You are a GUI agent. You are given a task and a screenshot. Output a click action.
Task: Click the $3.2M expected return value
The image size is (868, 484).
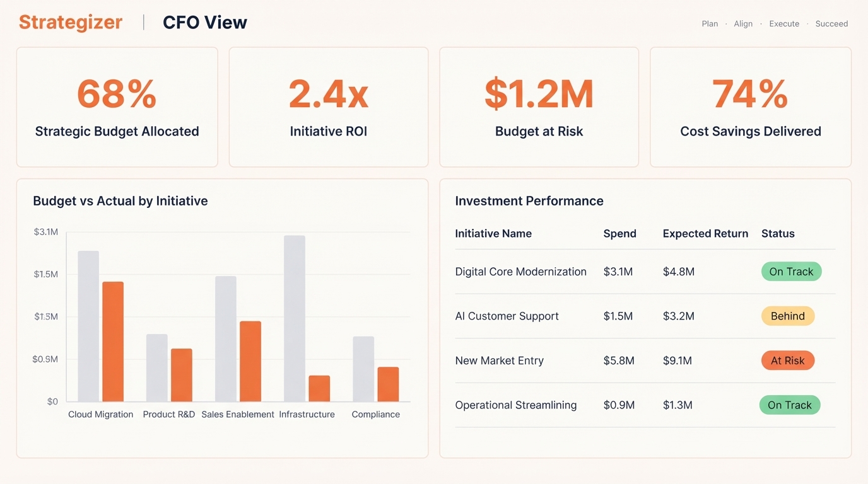coord(679,316)
